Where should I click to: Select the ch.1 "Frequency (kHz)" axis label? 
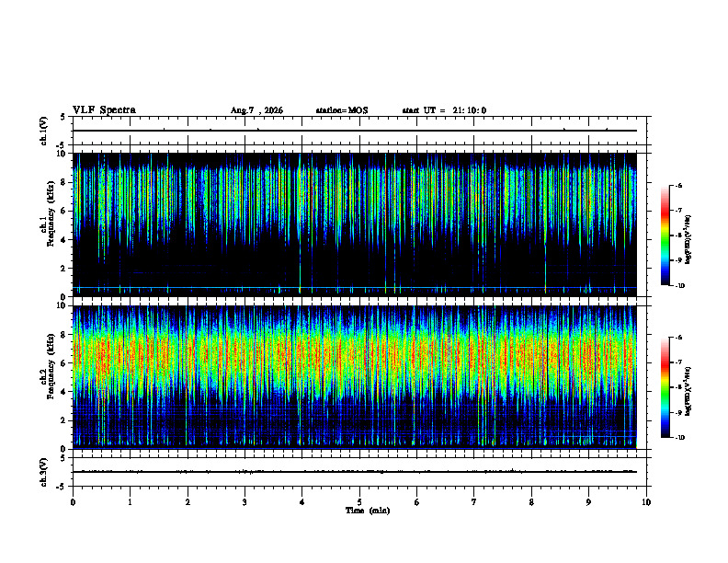click(51, 213)
